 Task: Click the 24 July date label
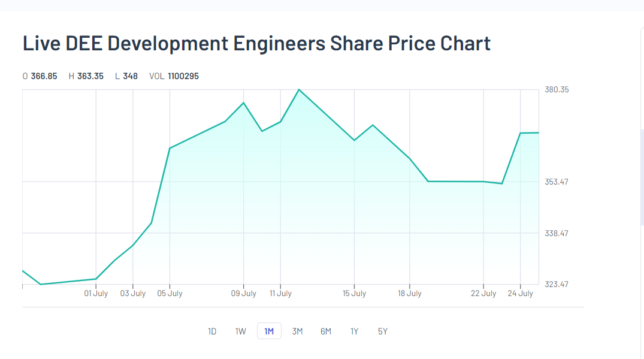tap(520, 294)
